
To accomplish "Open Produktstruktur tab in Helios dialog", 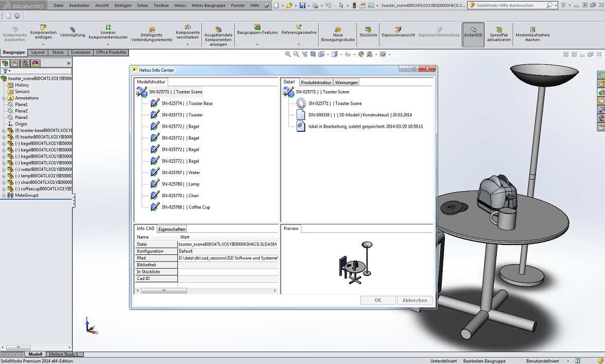I will tap(316, 82).
